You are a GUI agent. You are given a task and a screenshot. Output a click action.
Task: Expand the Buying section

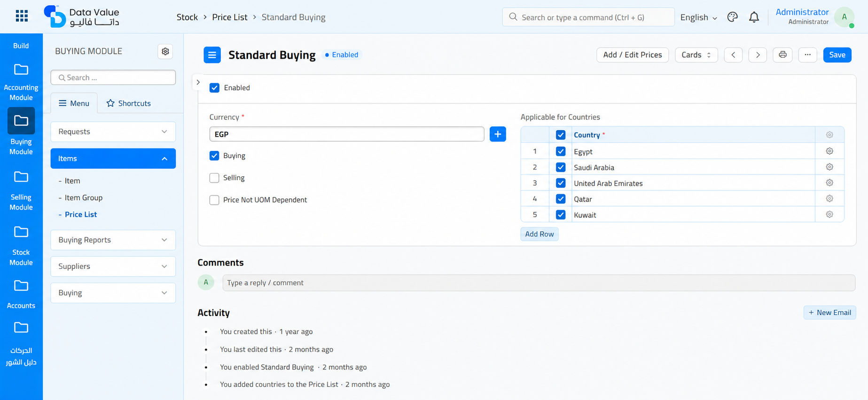tap(113, 293)
